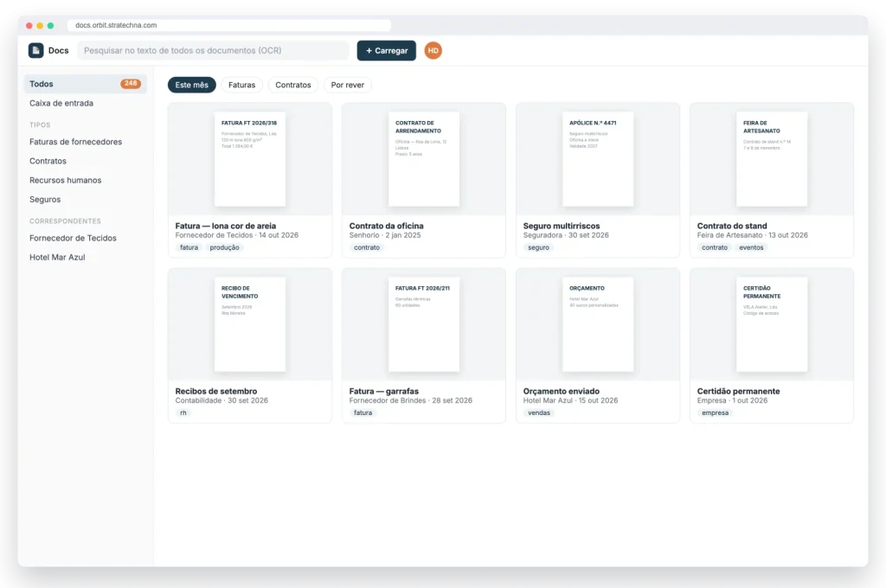Screen dimensions: 886x588
Task: Focus the OCR document search field
Action: (x=213, y=50)
